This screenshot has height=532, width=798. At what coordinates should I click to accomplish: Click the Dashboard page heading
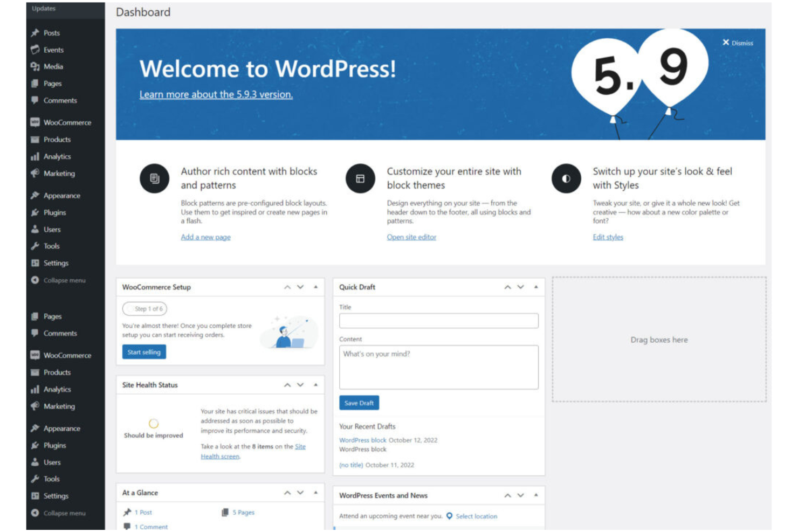[143, 12]
